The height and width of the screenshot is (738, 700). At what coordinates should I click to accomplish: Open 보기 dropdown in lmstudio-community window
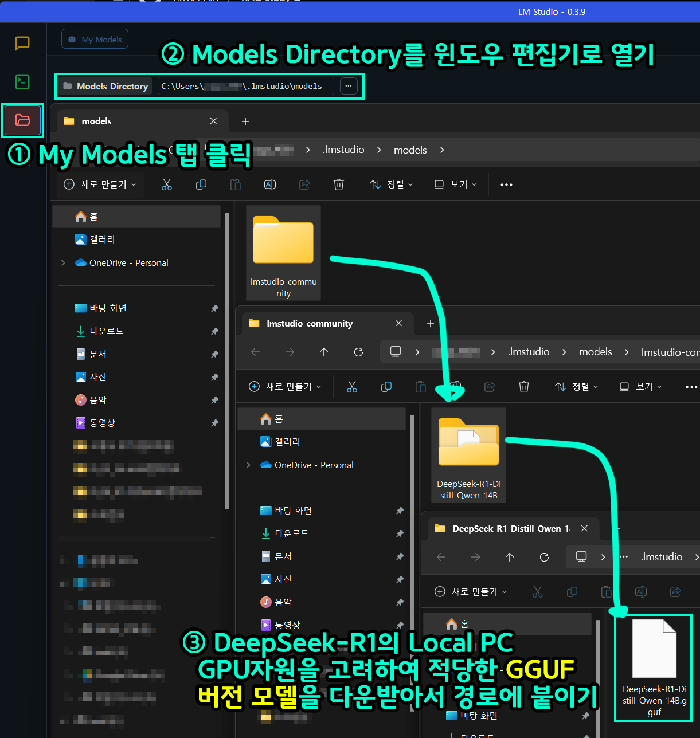tap(641, 387)
